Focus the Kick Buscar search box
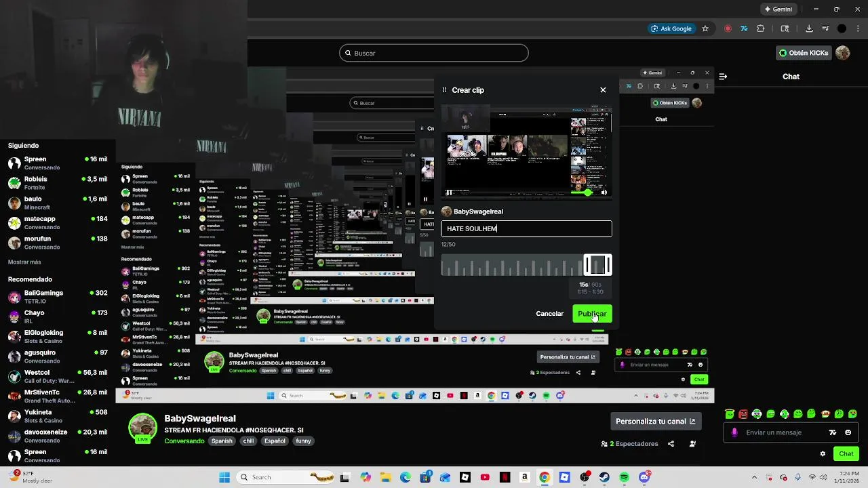This screenshot has height=488, width=868. coord(434,53)
